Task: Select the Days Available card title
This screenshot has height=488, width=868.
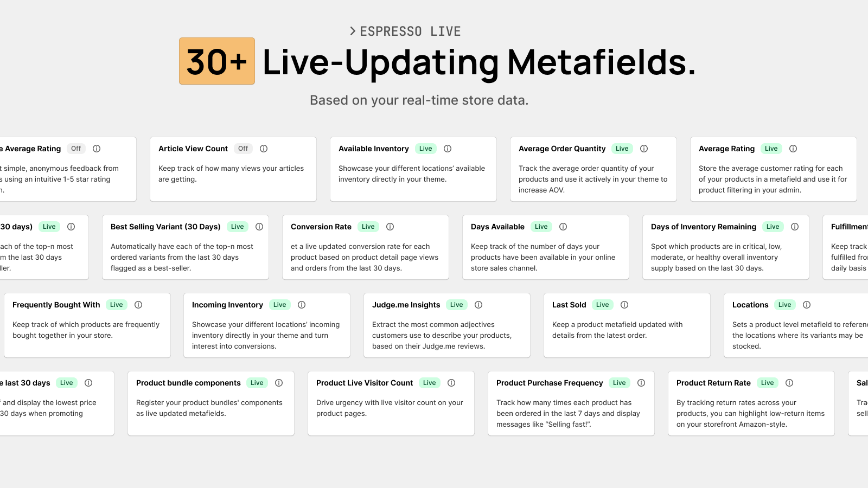Action: (497, 227)
